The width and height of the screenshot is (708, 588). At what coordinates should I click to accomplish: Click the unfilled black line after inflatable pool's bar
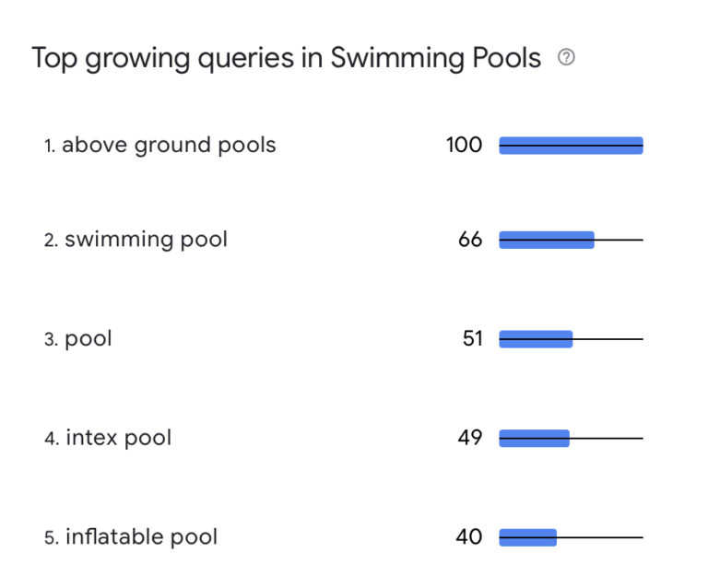point(600,536)
